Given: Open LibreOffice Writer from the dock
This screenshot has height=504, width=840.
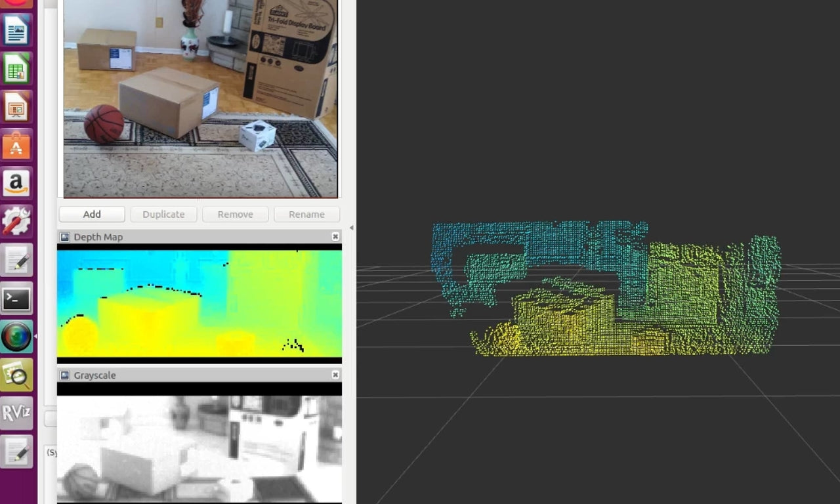Looking at the screenshot, I should point(16,30).
